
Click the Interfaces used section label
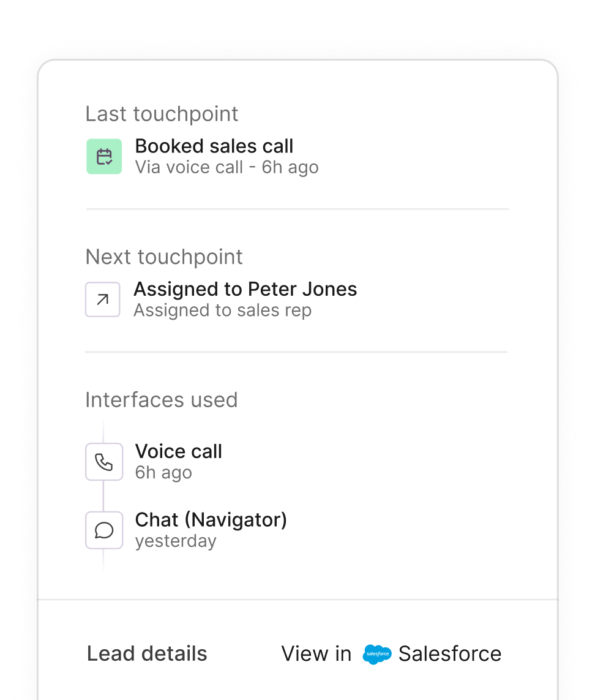click(x=161, y=400)
